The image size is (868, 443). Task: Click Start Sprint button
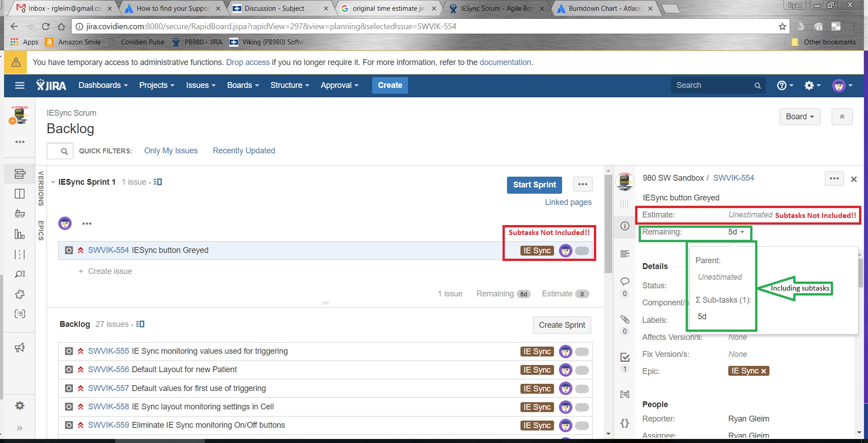pyautogui.click(x=534, y=185)
